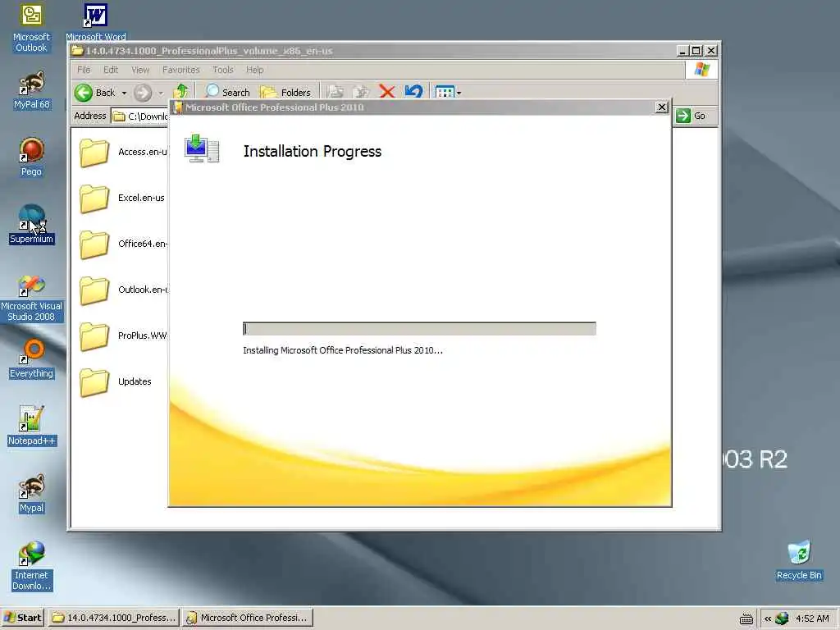This screenshot has width=840, height=630.
Task: Open the Edit menu
Action: (x=111, y=70)
